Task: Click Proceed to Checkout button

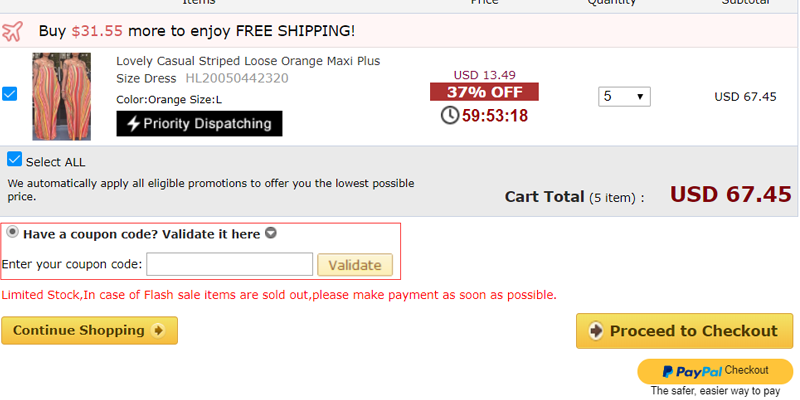Action: pyautogui.click(x=685, y=331)
